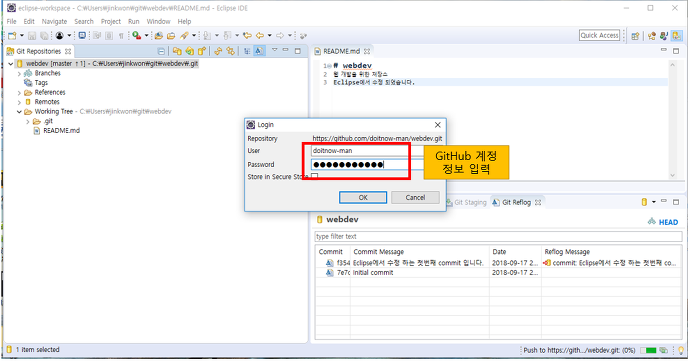Collapse the Working Tree node
694x361 pixels.
point(19,112)
